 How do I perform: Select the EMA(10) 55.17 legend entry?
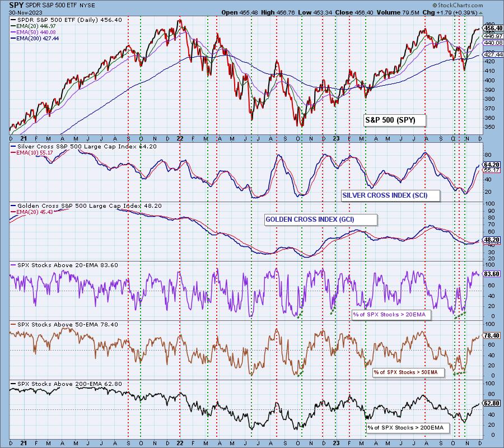click(31, 153)
